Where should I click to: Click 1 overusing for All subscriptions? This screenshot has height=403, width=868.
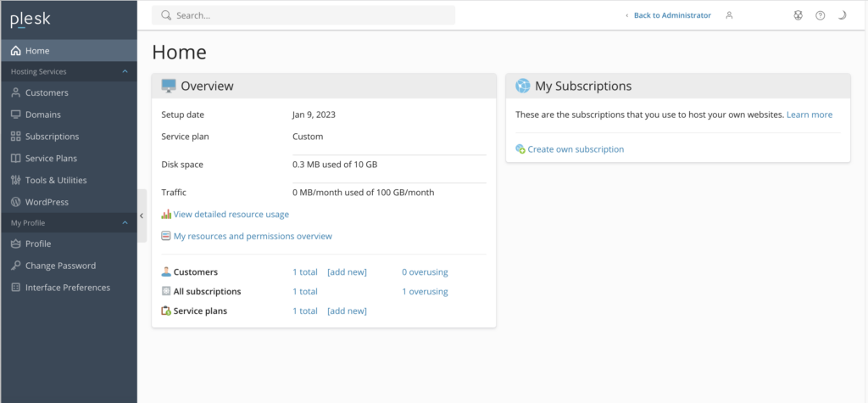point(426,292)
